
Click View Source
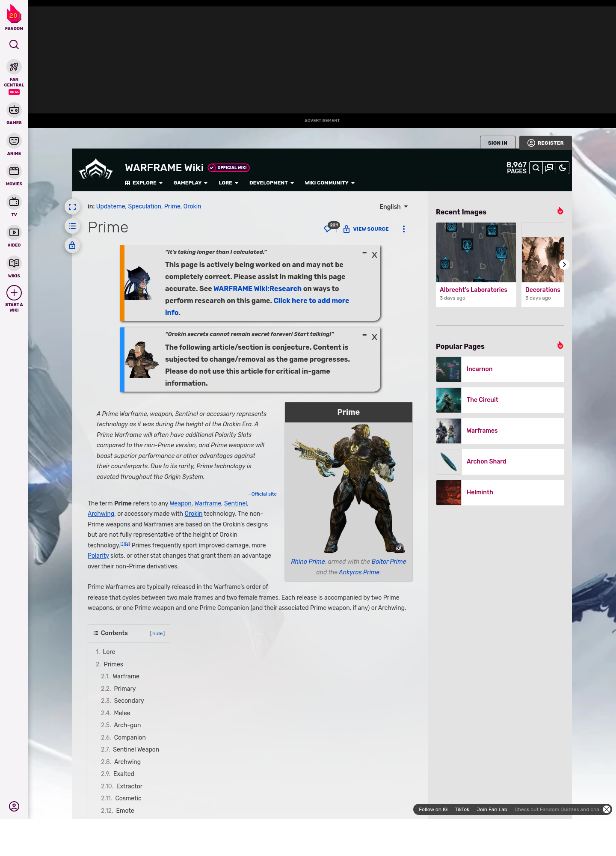click(366, 229)
